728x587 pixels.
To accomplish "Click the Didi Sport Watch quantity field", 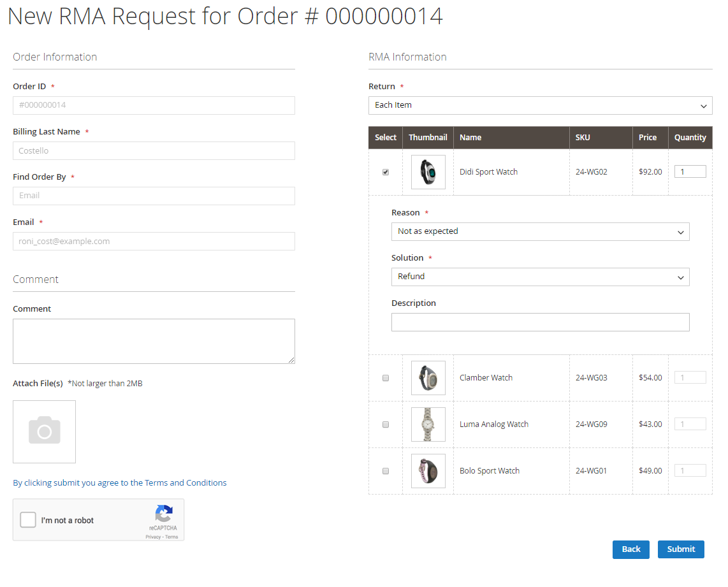I will tap(690, 171).
